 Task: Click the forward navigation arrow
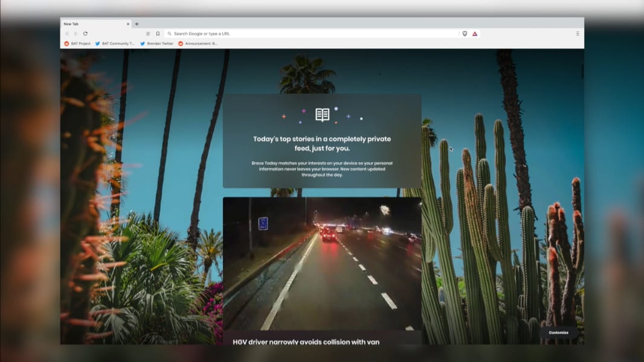(x=76, y=34)
